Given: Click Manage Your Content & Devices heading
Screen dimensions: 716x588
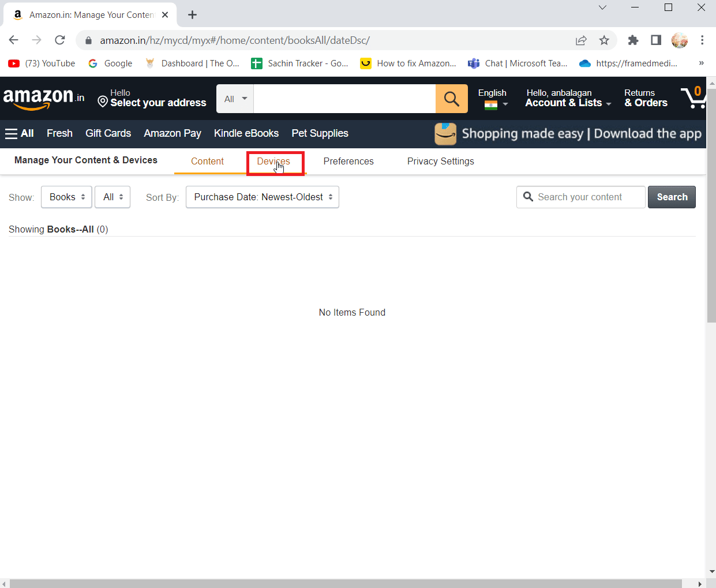Looking at the screenshot, I should tap(86, 160).
